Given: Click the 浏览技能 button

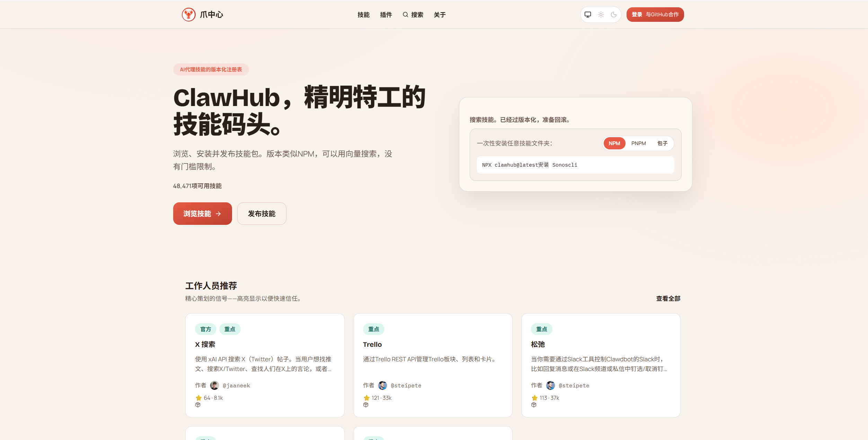Looking at the screenshot, I should 203,213.
